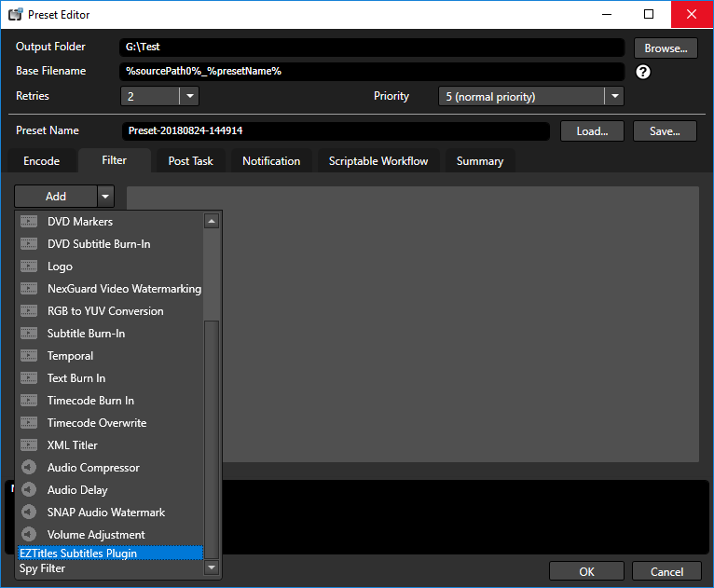Viewport: 714px width, 588px height.
Task: Click the Preset Editor title bar app icon
Action: point(15,15)
